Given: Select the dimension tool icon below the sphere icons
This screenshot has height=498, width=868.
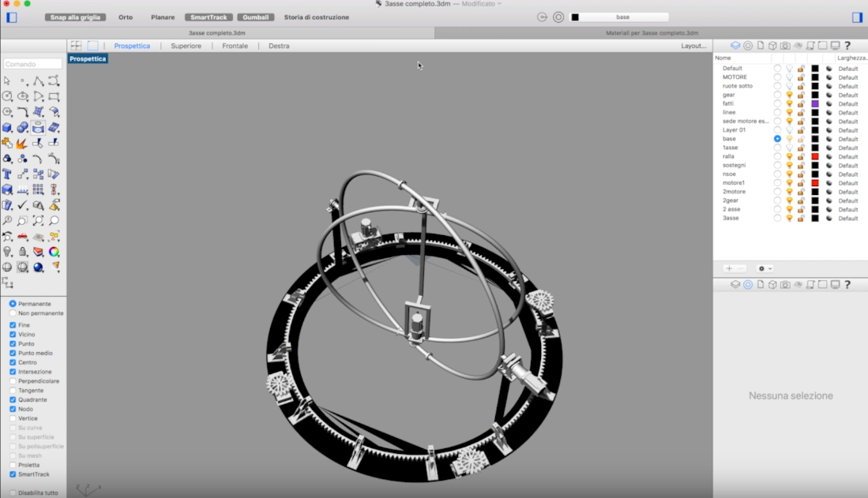Looking at the screenshot, I should (x=8, y=283).
